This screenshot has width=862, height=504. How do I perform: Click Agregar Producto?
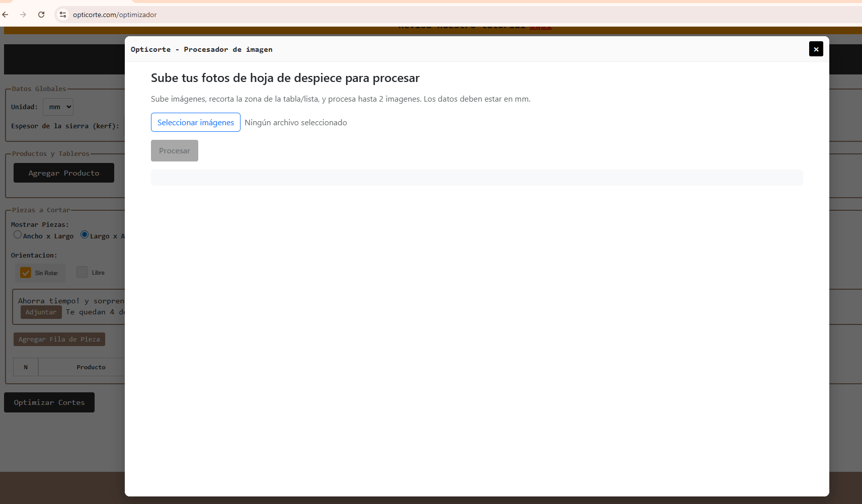[64, 173]
